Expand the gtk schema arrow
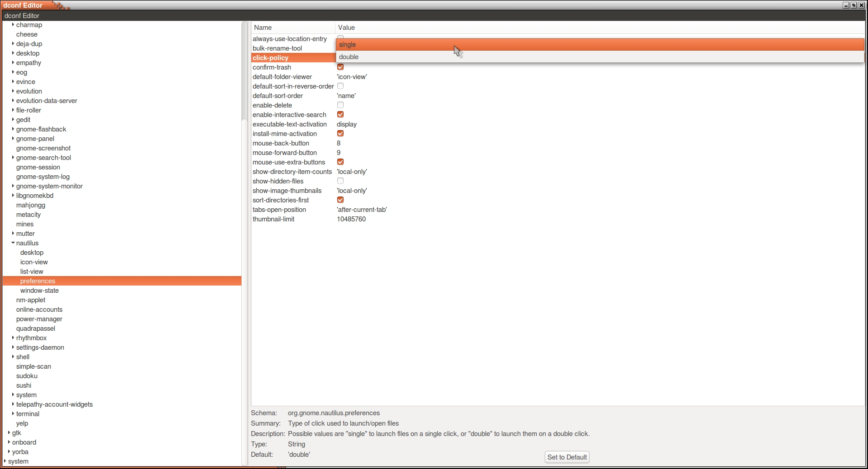This screenshot has width=868, height=469. click(9, 433)
